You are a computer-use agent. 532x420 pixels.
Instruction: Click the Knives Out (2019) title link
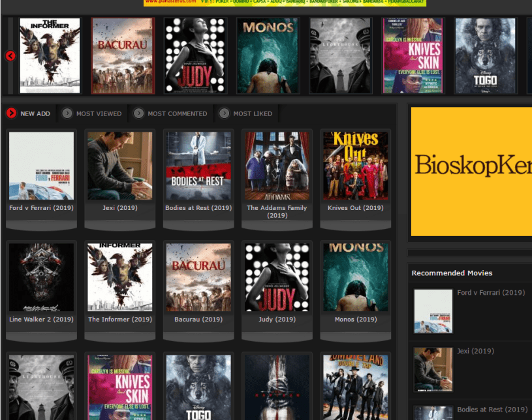[x=355, y=208]
